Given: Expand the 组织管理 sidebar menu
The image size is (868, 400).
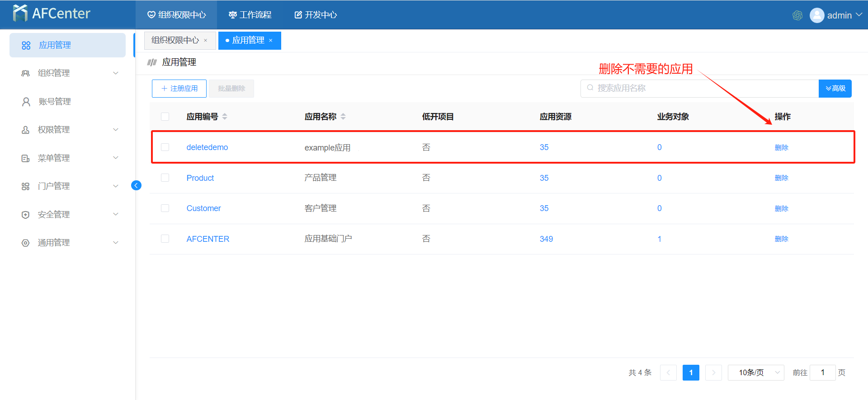Looking at the screenshot, I should 68,73.
